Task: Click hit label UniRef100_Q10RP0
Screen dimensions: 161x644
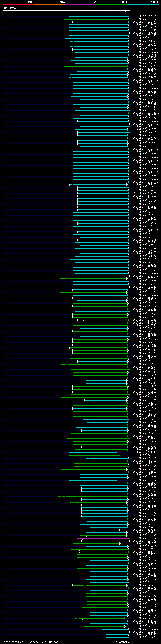Action: pyautogui.click(x=144, y=16)
